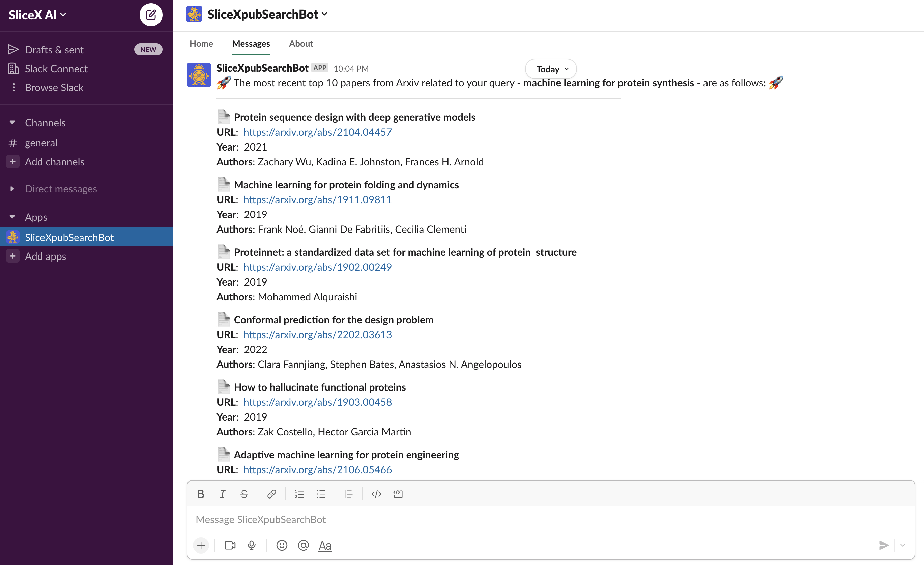
Task: Click the 'Proteinnet: a standardized data set' title
Action: coord(405,253)
